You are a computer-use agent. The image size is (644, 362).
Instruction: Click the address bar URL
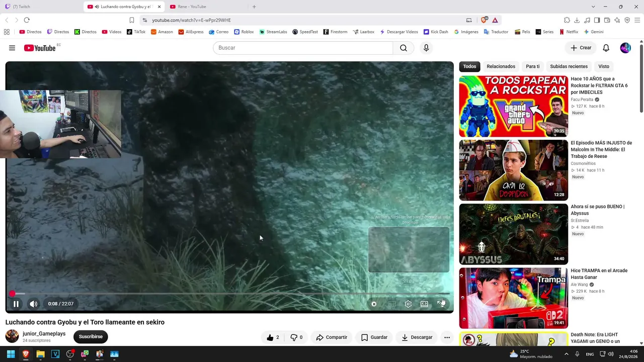pos(192,20)
